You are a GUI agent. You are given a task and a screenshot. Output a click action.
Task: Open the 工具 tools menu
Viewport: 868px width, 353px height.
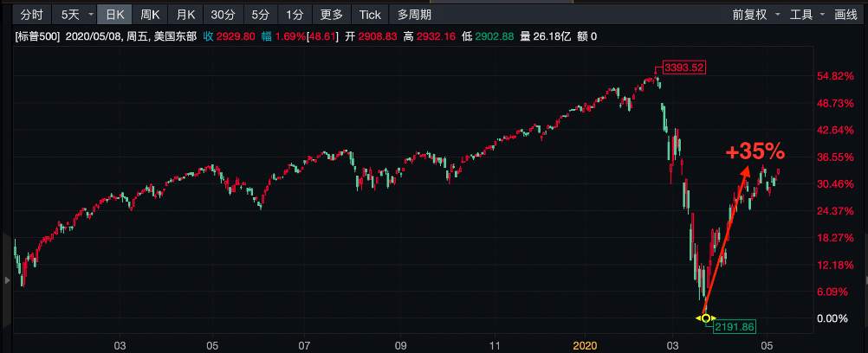coord(801,15)
